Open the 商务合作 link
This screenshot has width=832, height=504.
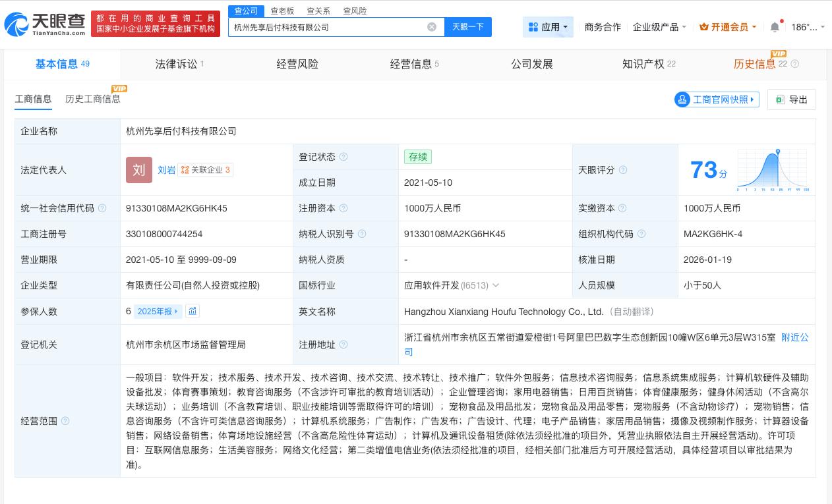(603, 27)
